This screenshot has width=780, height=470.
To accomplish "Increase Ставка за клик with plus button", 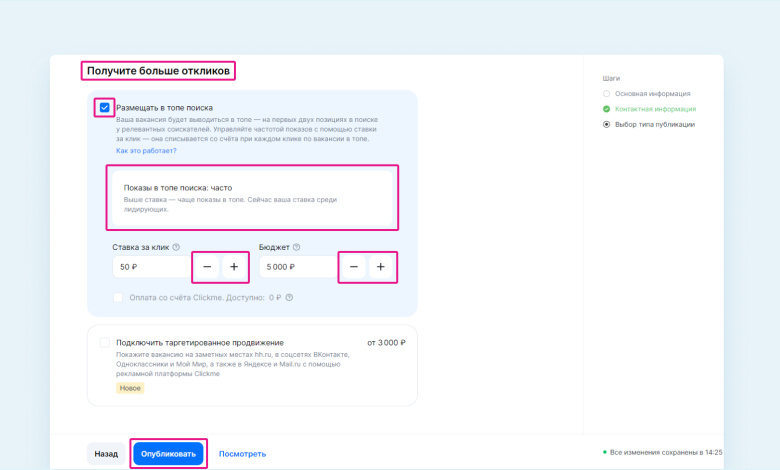I will tap(234, 267).
